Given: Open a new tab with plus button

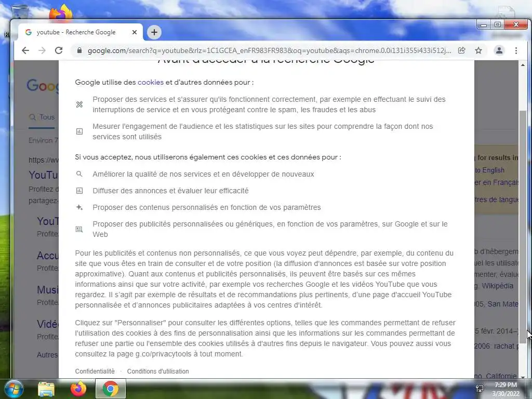Looking at the screenshot, I should coord(154,32).
